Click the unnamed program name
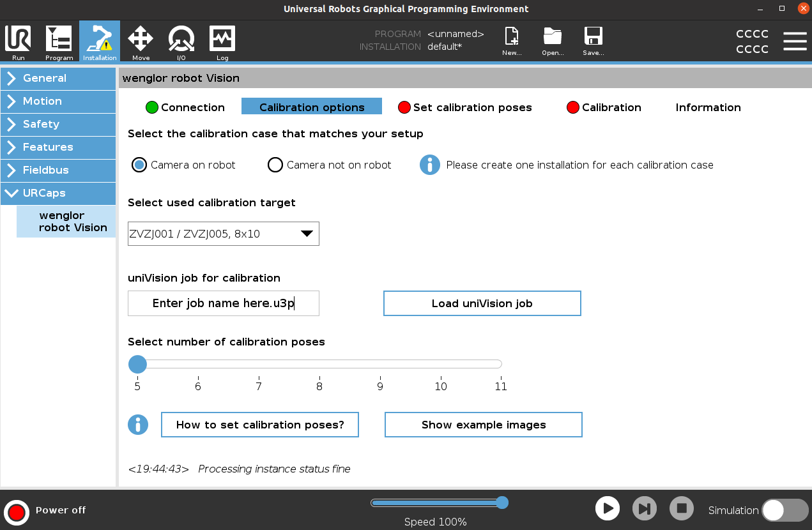The width and height of the screenshot is (812, 530). tap(456, 34)
